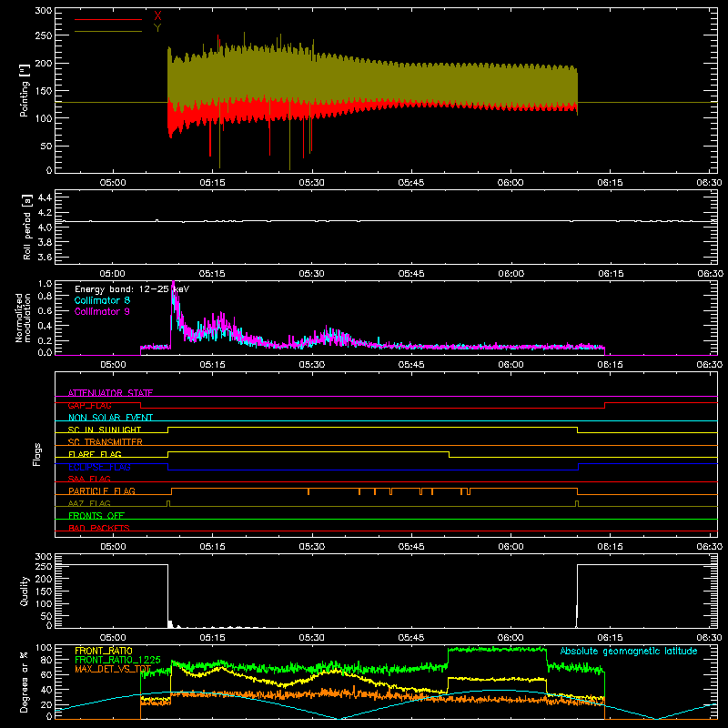Select the SC_TRANSMITTER flag label
Screen dimensions: 728x728
[106, 441]
